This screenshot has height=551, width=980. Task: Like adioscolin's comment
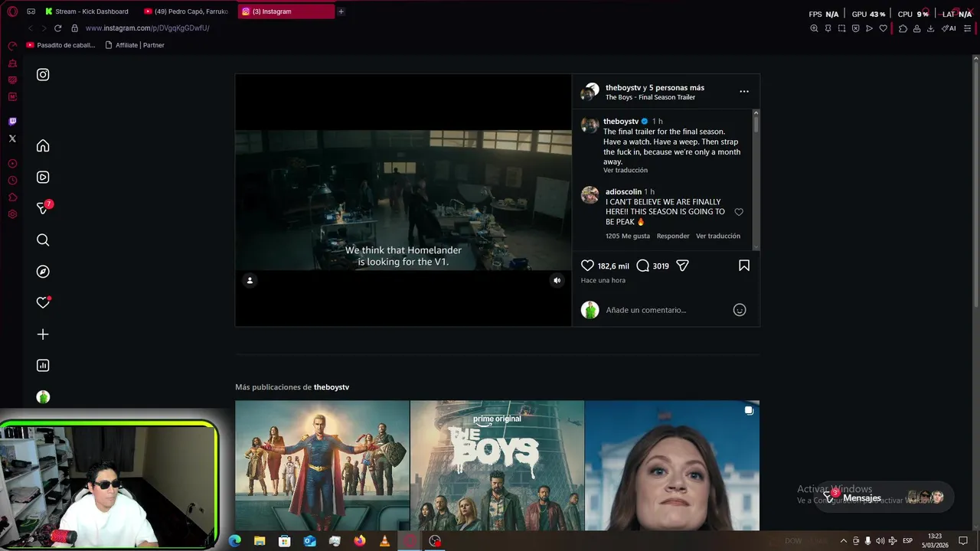click(739, 212)
